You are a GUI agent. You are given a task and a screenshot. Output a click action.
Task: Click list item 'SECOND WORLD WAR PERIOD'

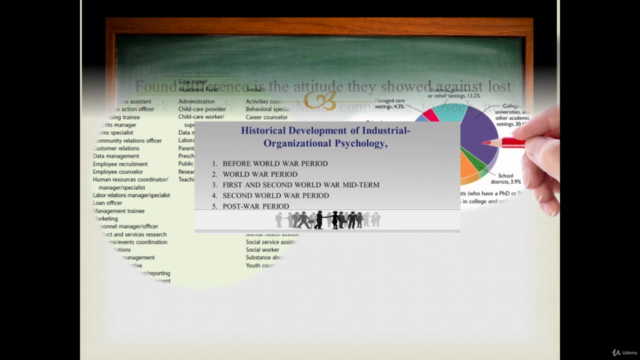(276, 196)
